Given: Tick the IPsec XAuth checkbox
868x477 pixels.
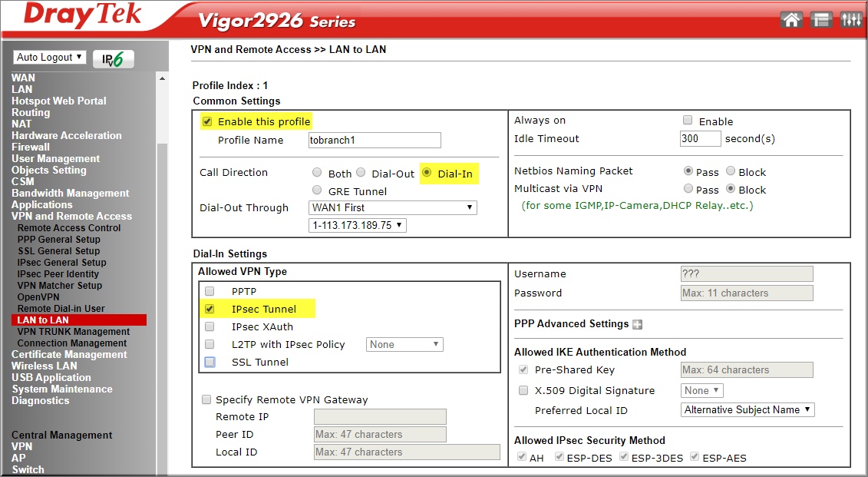Looking at the screenshot, I should (x=210, y=327).
